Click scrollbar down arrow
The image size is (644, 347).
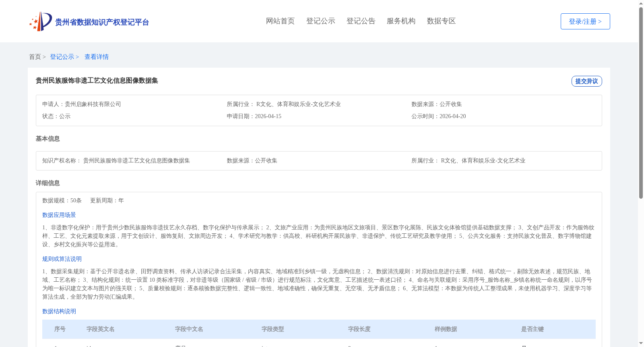[x=641, y=344]
